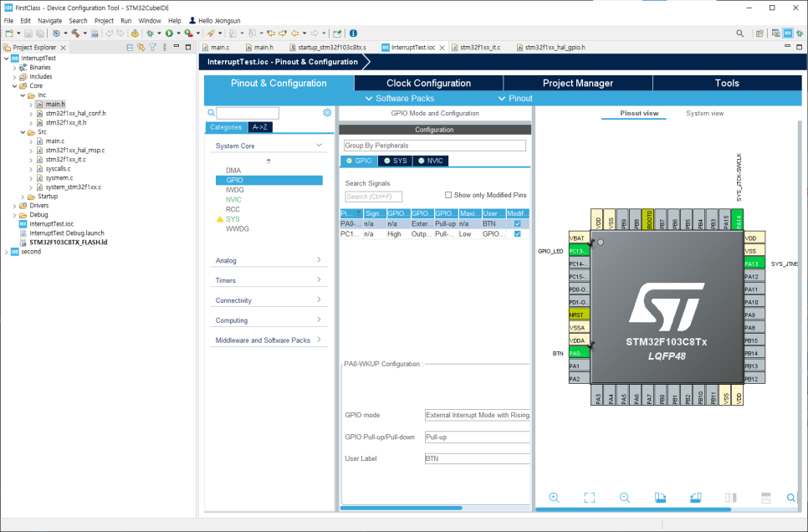
Task: Toggle Modified checkbox for PA0 row
Action: [518, 223]
